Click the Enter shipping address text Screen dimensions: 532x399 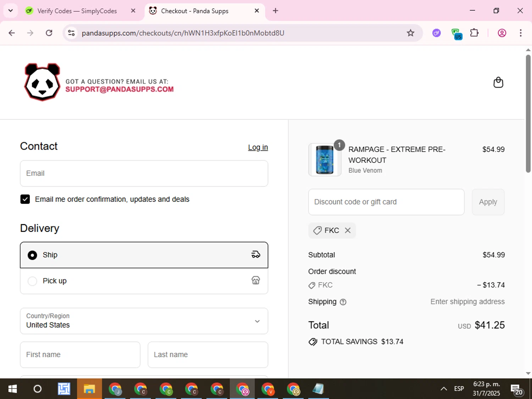[467, 302]
